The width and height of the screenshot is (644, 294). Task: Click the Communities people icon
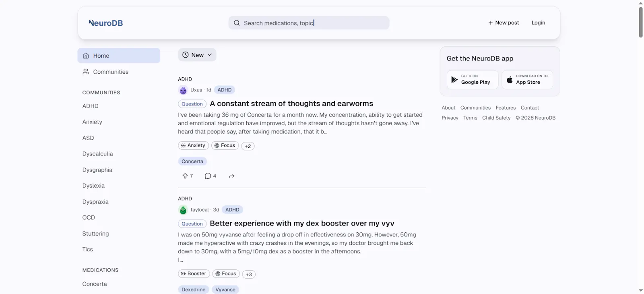click(86, 72)
